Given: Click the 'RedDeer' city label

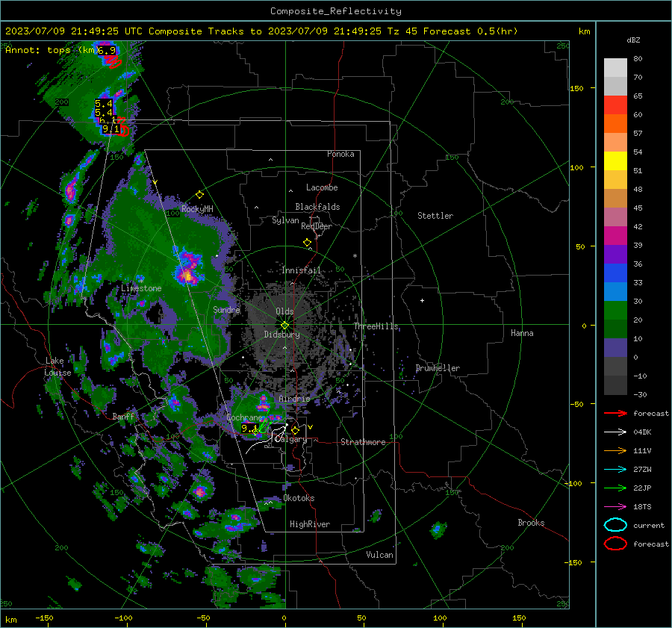Looking at the screenshot, I should (317, 226).
